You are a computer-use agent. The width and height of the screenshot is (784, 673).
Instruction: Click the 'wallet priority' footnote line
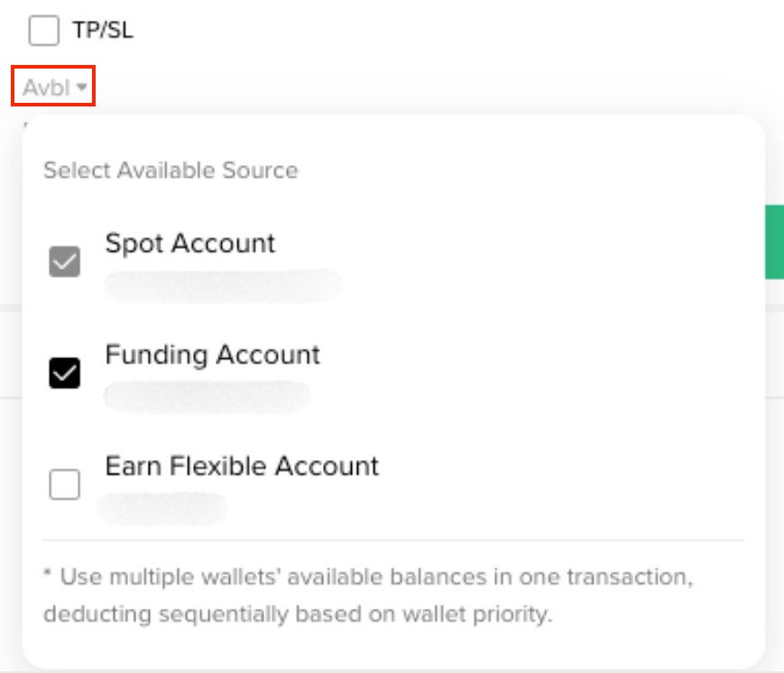tap(298, 614)
